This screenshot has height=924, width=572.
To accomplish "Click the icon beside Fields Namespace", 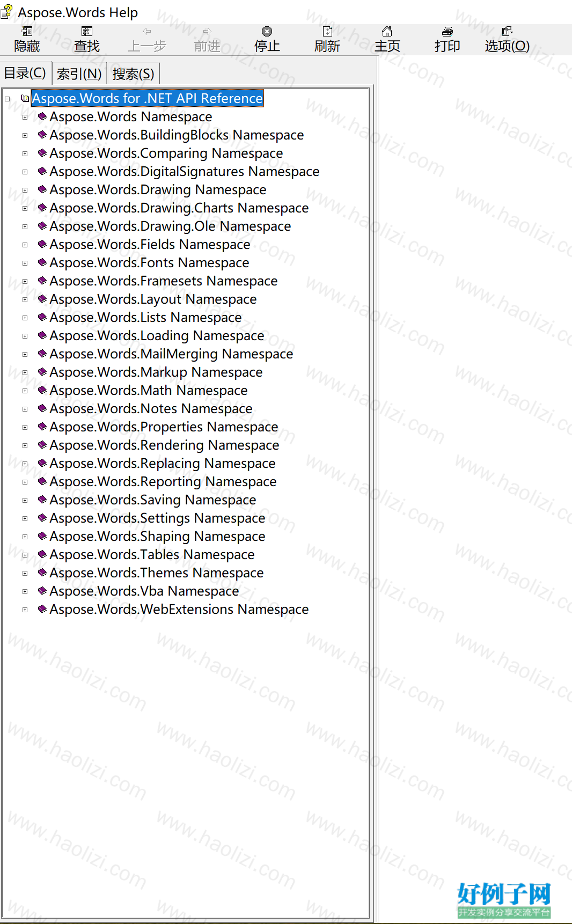I will coord(42,244).
